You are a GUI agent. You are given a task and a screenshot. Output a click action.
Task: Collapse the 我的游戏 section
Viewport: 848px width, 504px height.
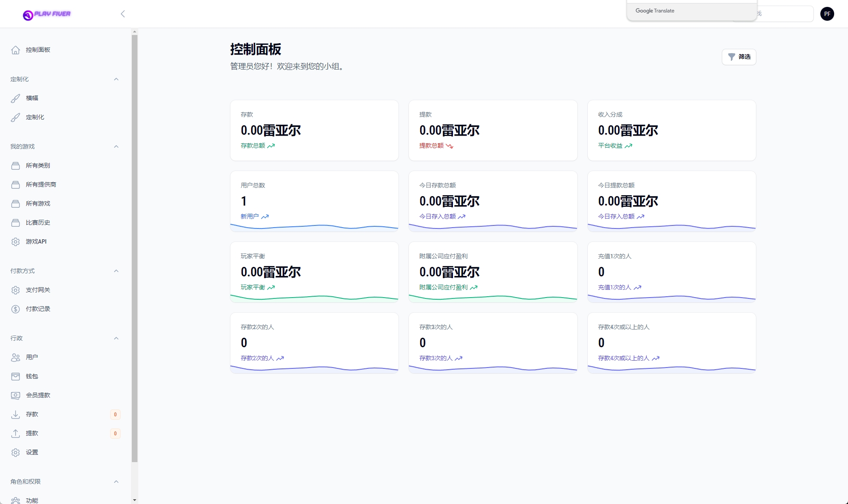[116, 147]
